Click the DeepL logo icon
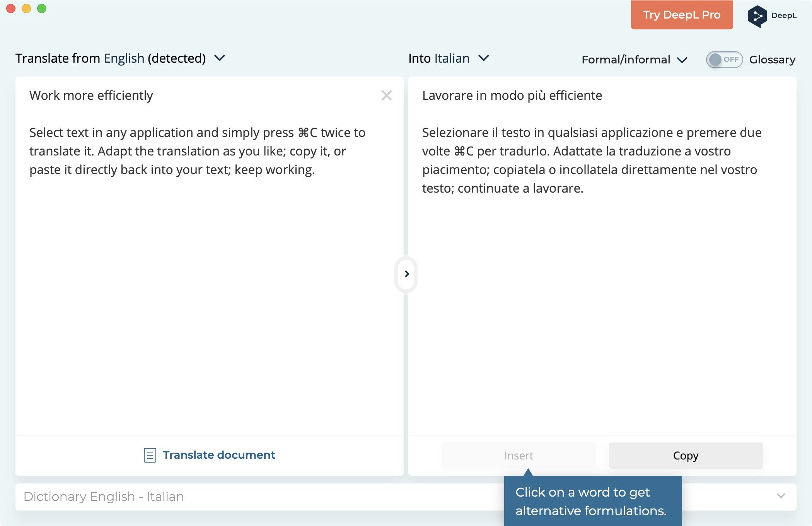This screenshot has width=812, height=526. (x=757, y=15)
